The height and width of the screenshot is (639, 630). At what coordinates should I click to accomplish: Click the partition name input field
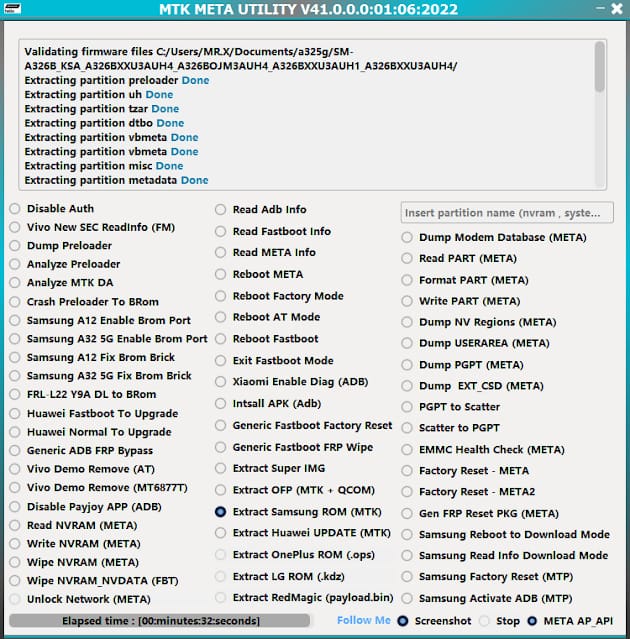[x=507, y=213]
